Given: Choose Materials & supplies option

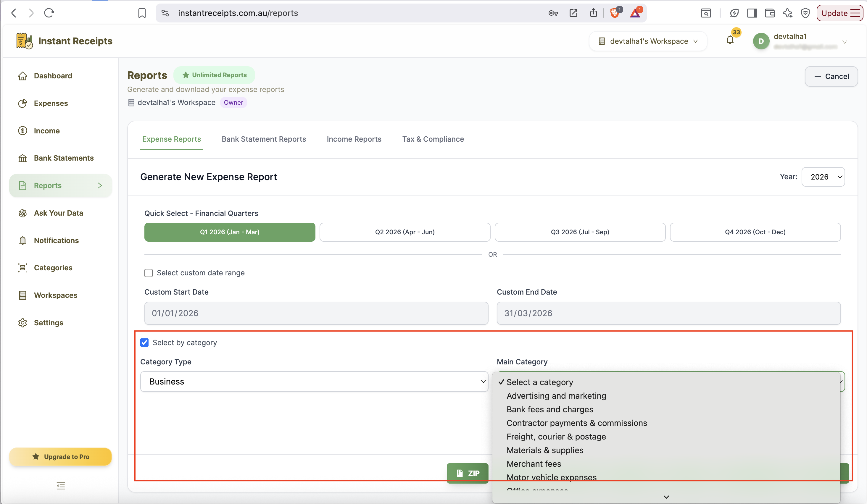Looking at the screenshot, I should [x=666, y=450].
